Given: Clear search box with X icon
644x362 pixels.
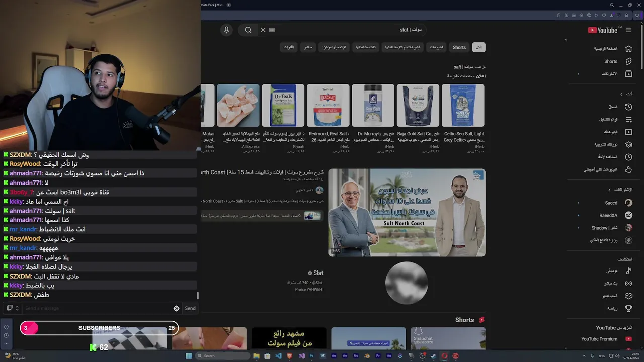Looking at the screenshot, I should (x=263, y=30).
